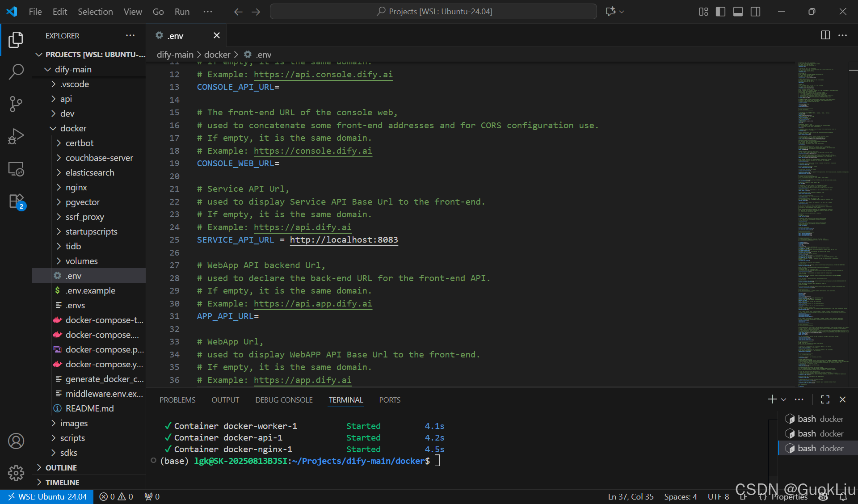Collapse the docker folder in Explorer

pos(53,128)
